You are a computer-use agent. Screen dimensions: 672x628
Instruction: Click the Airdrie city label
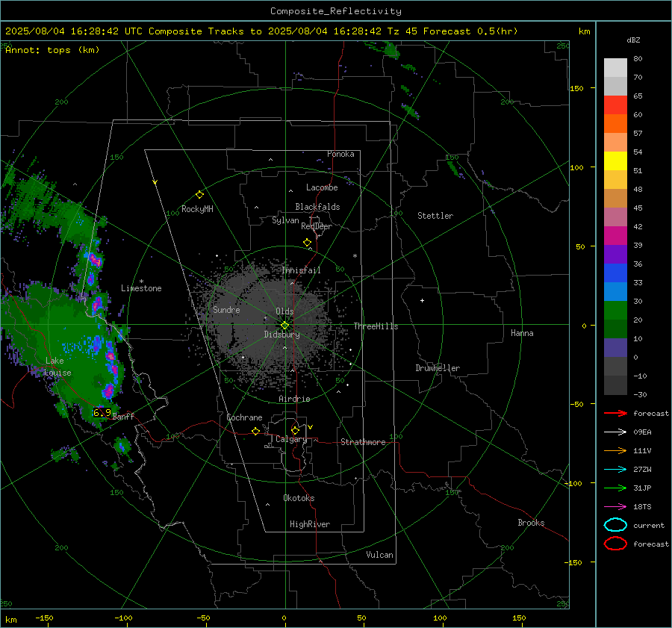[x=294, y=399]
